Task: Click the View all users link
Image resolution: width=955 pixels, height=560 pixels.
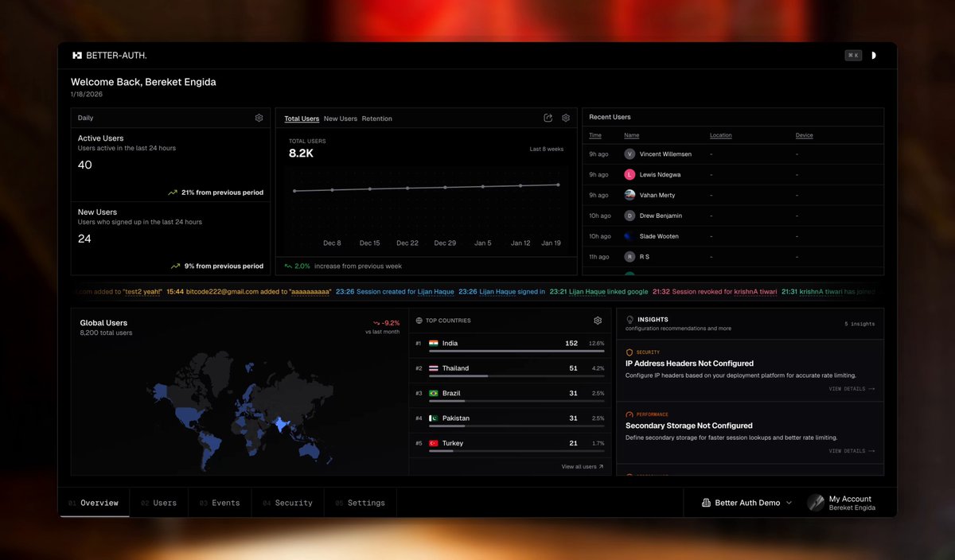Action: [583, 467]
